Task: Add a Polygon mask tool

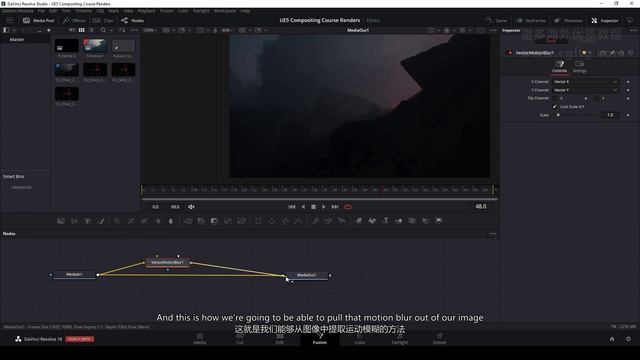Action: tap(285, 221)
